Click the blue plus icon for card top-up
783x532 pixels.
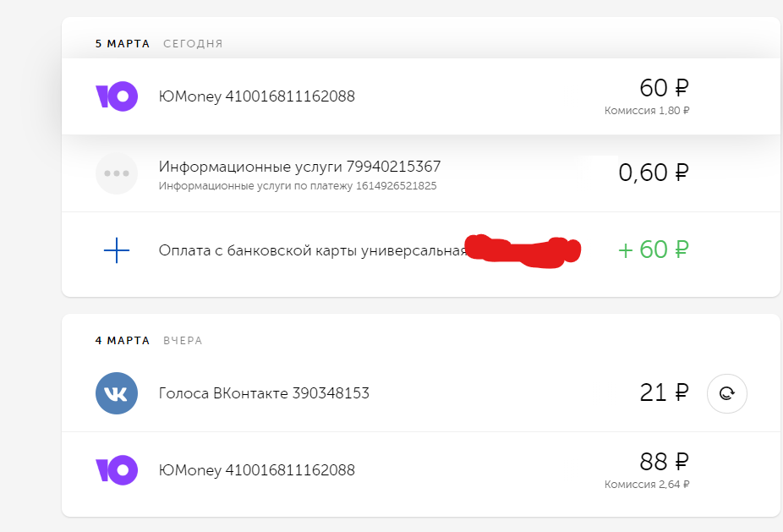click(x=116, y=250)
